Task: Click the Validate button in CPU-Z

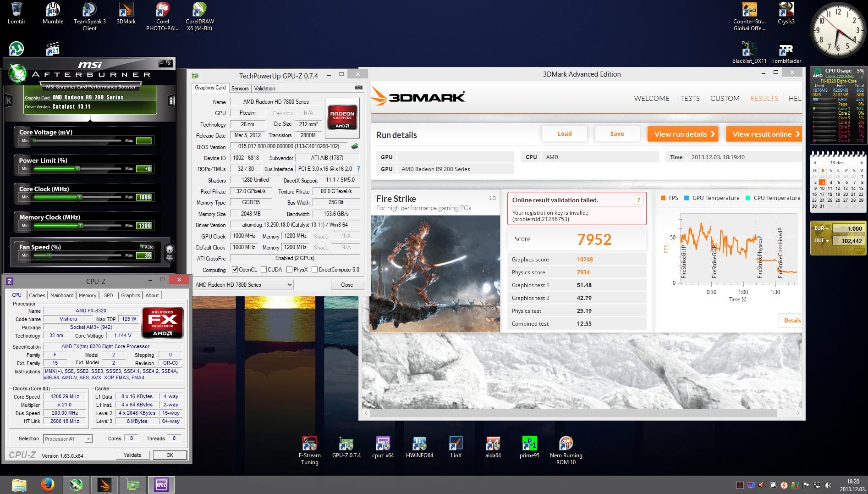Action: pyautogui.click(x=132, y=455)
